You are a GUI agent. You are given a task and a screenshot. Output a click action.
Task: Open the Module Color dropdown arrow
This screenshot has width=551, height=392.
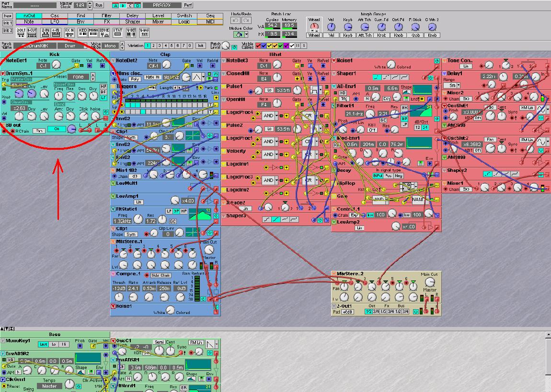pos(246,34)
